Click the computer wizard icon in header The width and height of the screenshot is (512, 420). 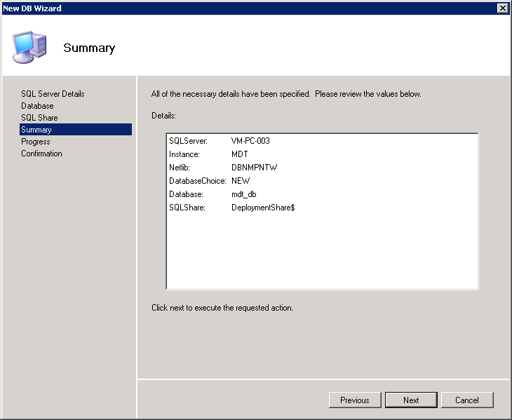click(x=29, y=47)
